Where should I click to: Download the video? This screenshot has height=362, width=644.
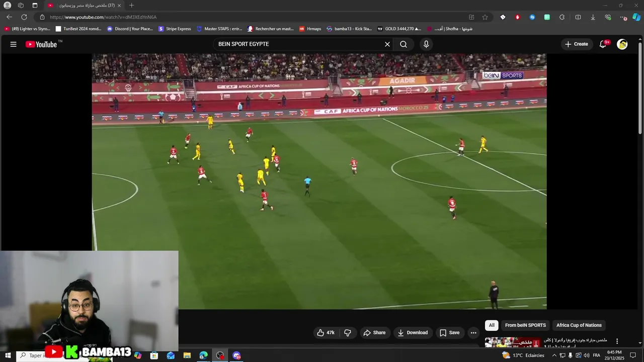point(413,332)
